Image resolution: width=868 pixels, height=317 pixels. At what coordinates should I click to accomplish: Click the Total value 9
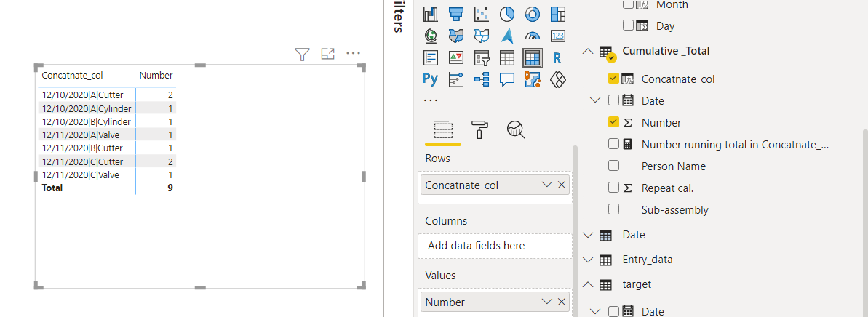click(170, 188)
